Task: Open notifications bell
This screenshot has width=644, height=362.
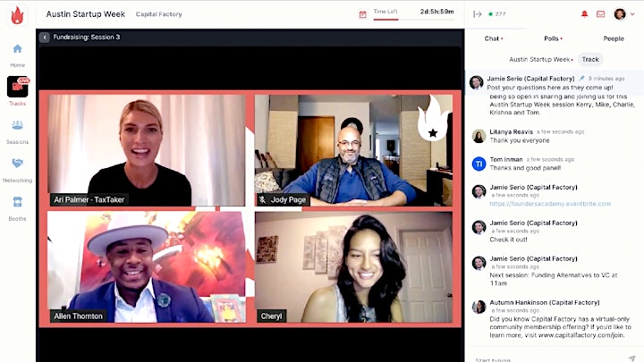Action: [584, 14]
